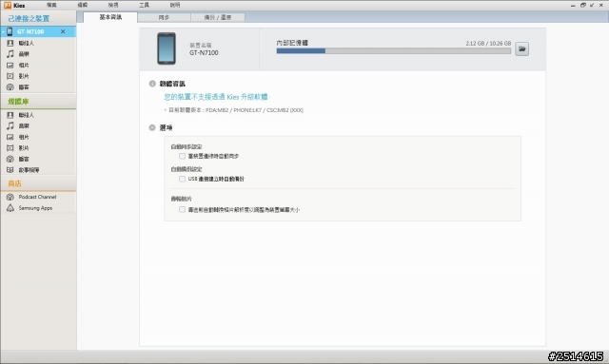This screenshot has width=609, height=364.
Task: Open Story Album in the library section
Action: 38,170
